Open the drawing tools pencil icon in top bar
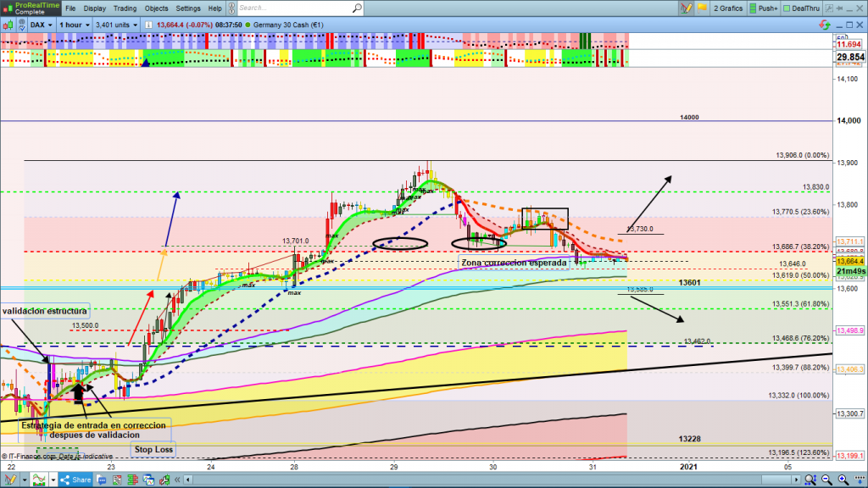Image resolution: width=868 pixels, height=488 pixels. (x=687, y=8)
